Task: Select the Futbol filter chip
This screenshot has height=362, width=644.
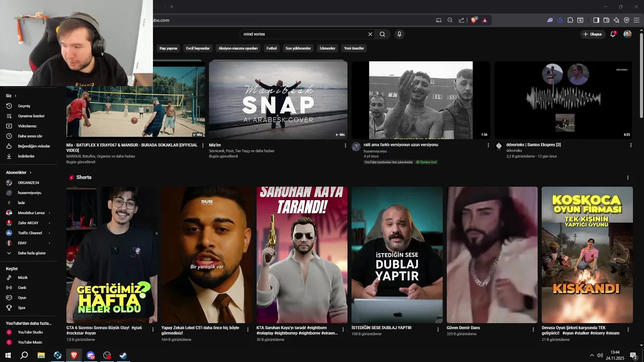Action: (x=272, y=48)
